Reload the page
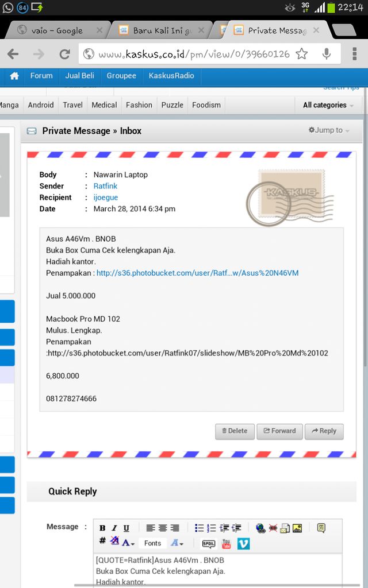This screenshot has height=588, width=368. tap(64, 54)
